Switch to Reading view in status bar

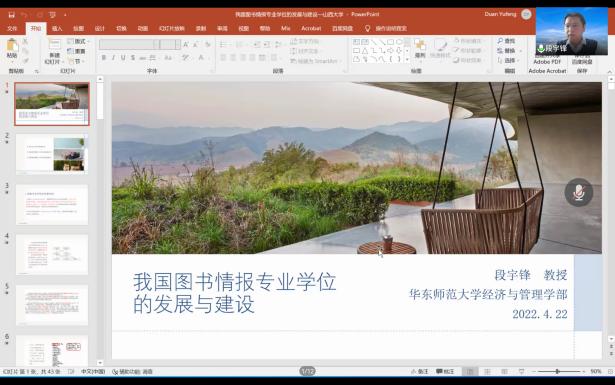pyautogui.click(x=504, y=371)
